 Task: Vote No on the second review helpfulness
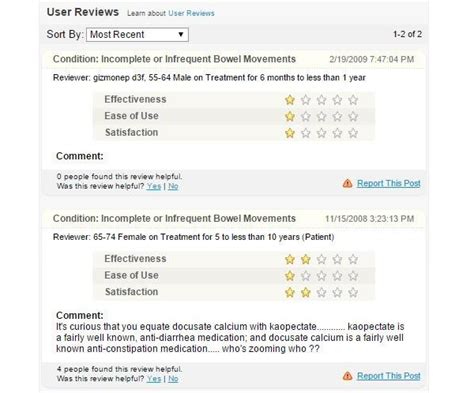tap(173, 379)
